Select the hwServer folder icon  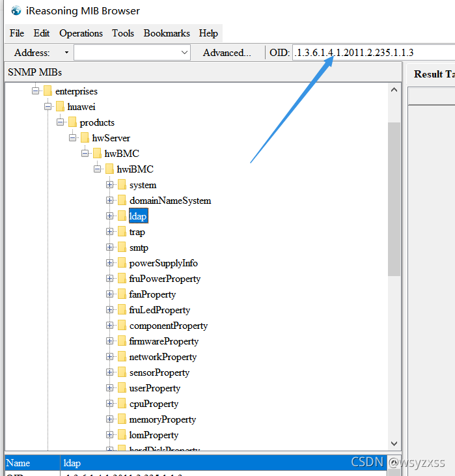[x=85, y=138]
